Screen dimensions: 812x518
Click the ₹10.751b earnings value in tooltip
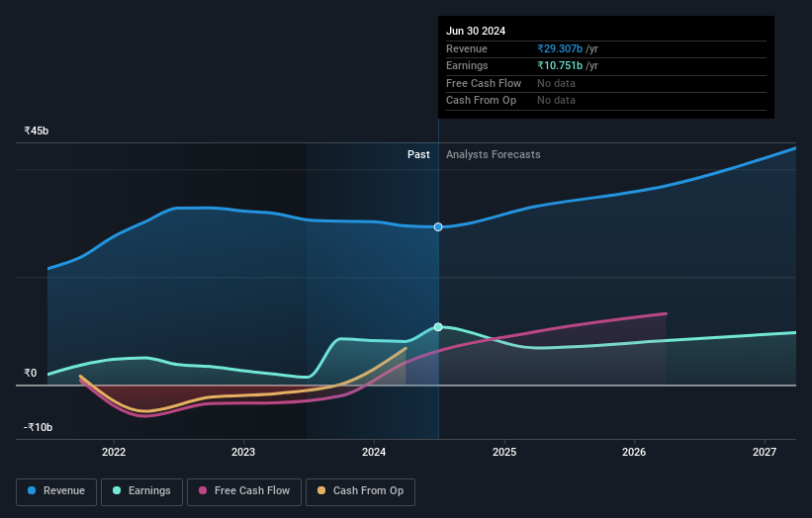pos(560,65)
